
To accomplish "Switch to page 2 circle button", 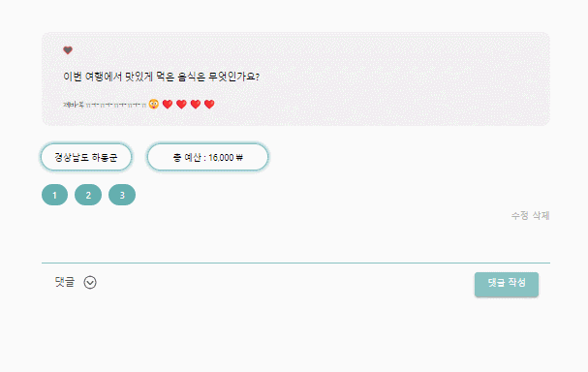I will (x=88, y=195).
